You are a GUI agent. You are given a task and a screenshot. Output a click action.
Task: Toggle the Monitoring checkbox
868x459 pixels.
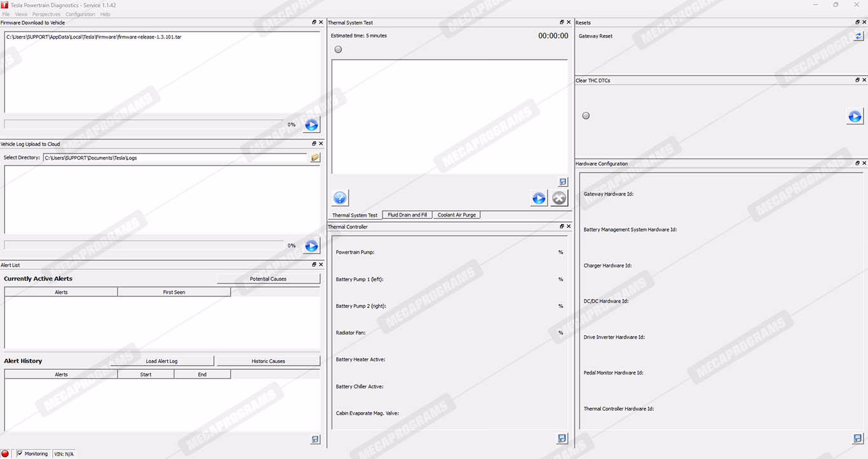[20, 454]
